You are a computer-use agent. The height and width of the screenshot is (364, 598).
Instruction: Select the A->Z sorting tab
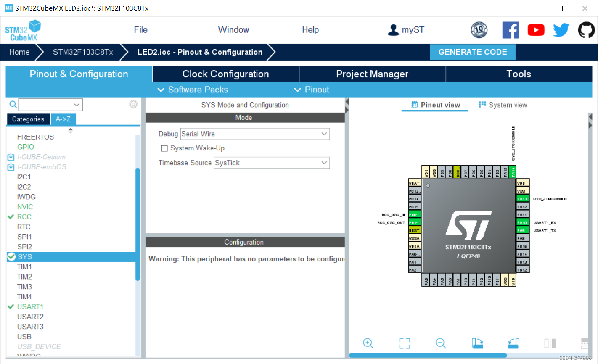click(63, 119)
